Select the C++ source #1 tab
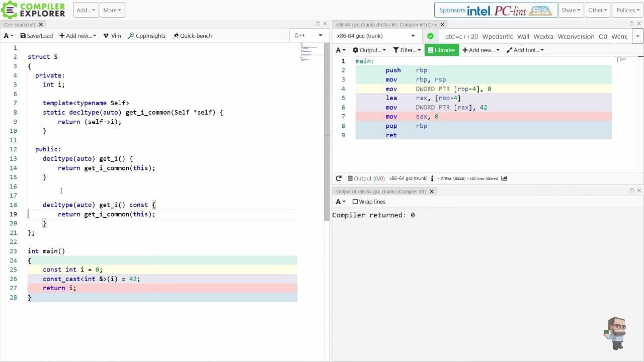Screen dimensions: 644x362 point(20,24)
